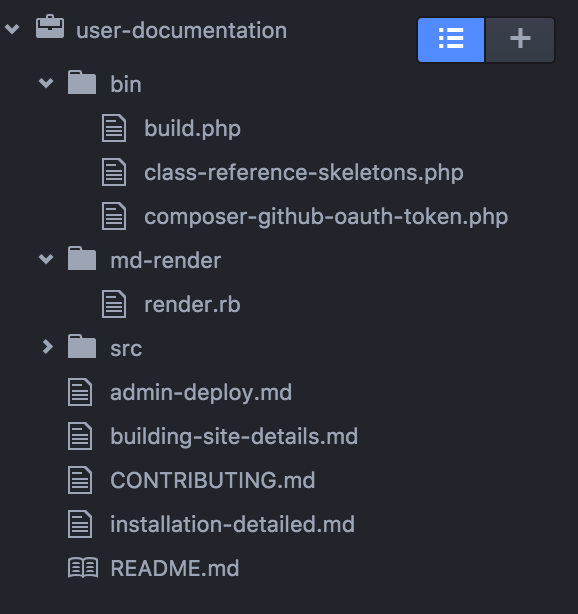Click the file icon beside render.rb
This screenshot has height=614, width=578.
(114, 304)
